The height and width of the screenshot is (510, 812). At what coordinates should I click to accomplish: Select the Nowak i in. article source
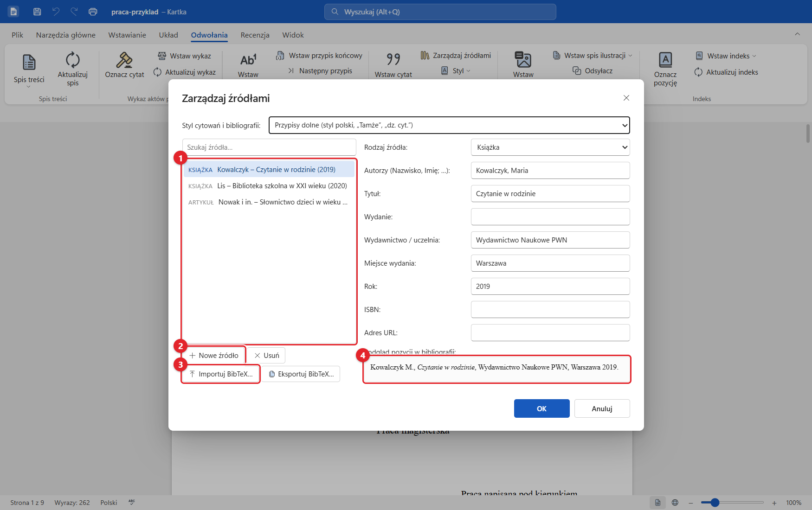coord(269,202)
